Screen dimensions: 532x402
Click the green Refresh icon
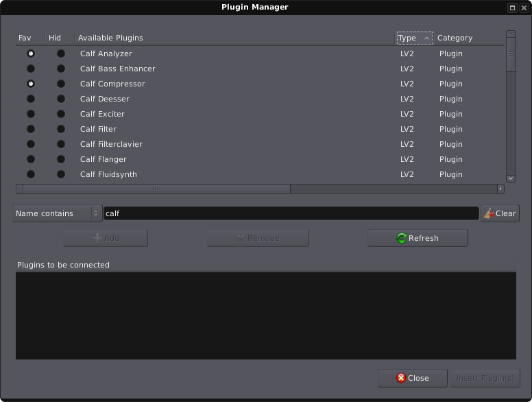coord(402,238)
